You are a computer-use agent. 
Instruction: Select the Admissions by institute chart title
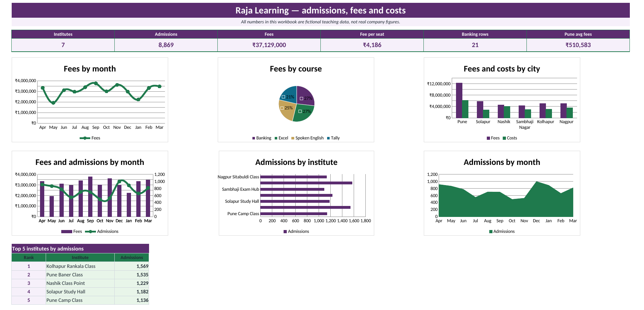click(x=296, y=162)
